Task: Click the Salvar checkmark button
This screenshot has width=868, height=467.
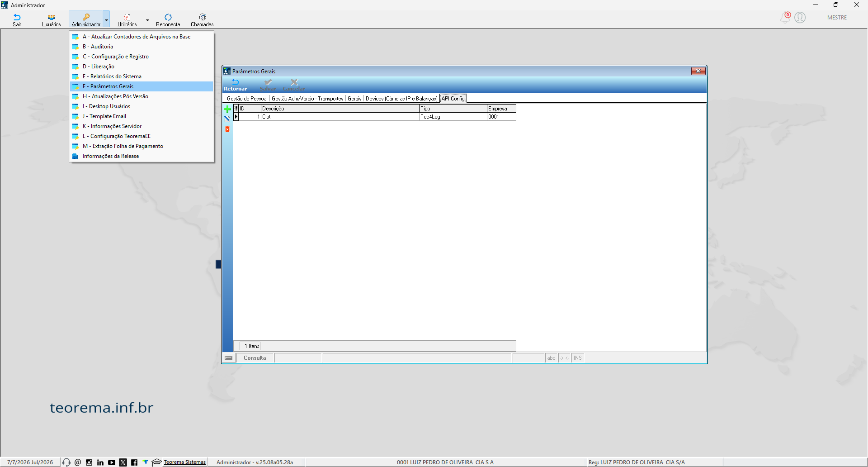Action: click(268, 85)
